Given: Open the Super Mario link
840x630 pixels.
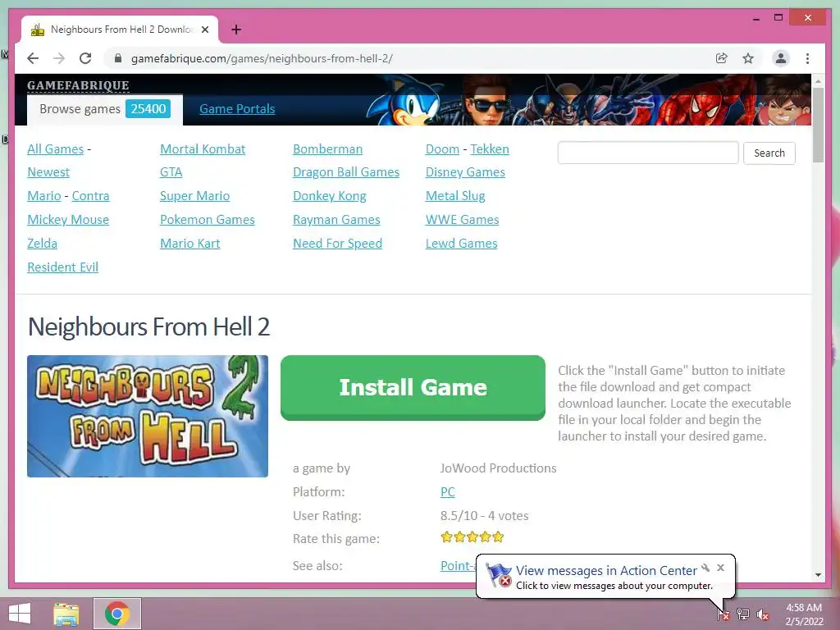Looking at the screenshot, I should 194,195.
